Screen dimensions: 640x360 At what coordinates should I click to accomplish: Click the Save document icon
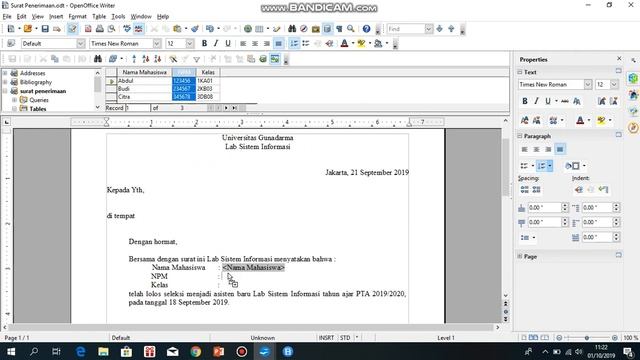[x=45, y=29]
